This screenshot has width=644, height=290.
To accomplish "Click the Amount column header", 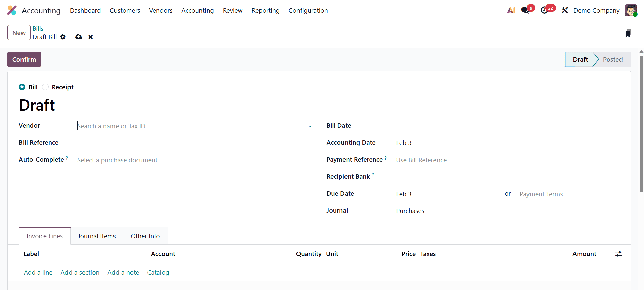I will pos(584,254).
